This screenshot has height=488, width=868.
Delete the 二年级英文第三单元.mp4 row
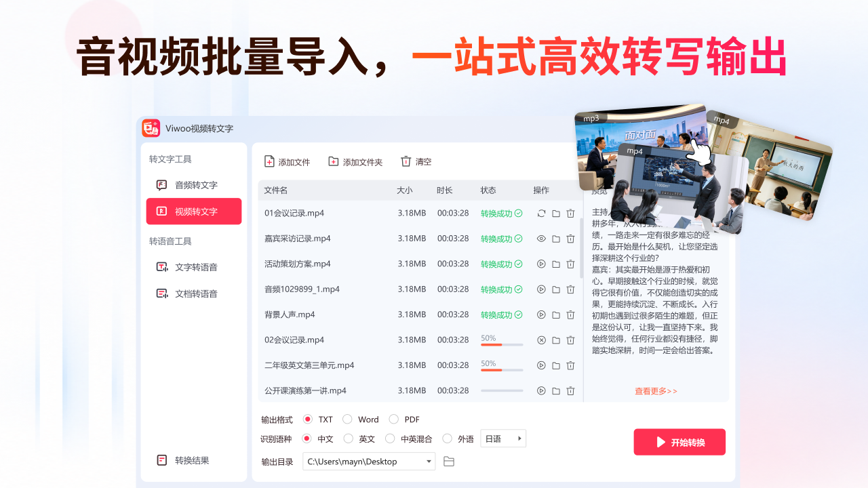click(x=570, y=365)
